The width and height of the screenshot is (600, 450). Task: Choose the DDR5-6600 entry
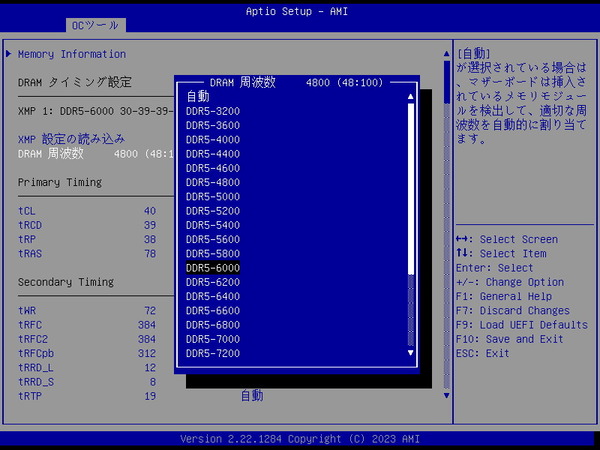click(213, 310)
